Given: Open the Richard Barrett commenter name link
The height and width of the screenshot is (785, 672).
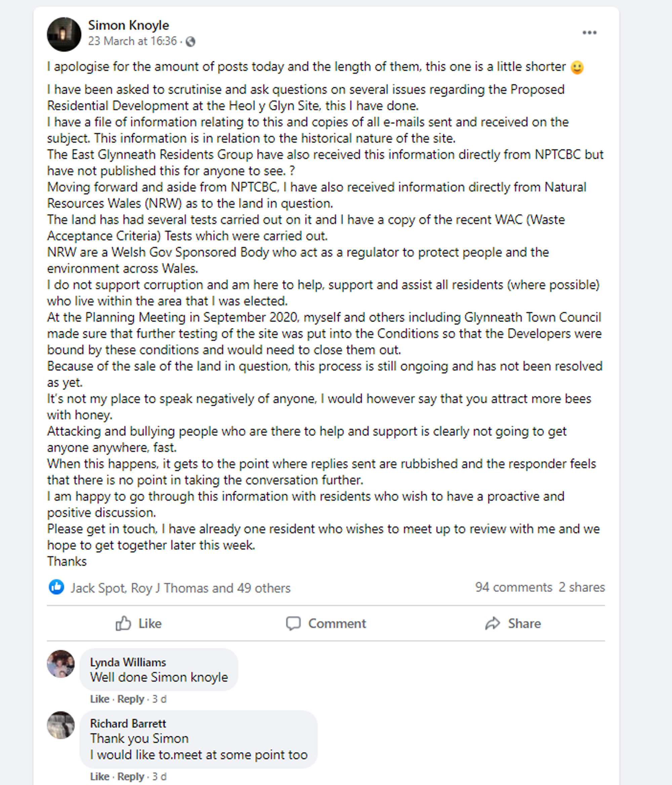Looking at the screenshot, I should pyautogui.click(x=128, y=723).
